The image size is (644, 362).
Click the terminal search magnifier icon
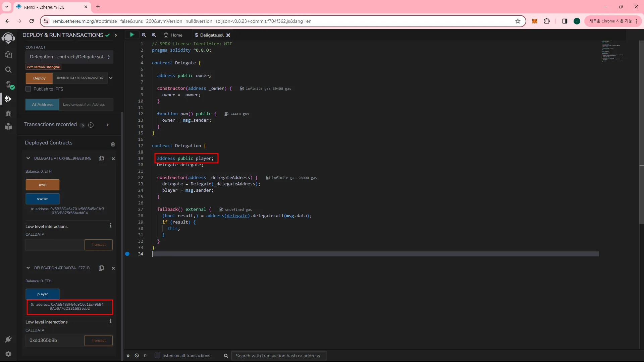pos(226,356)
